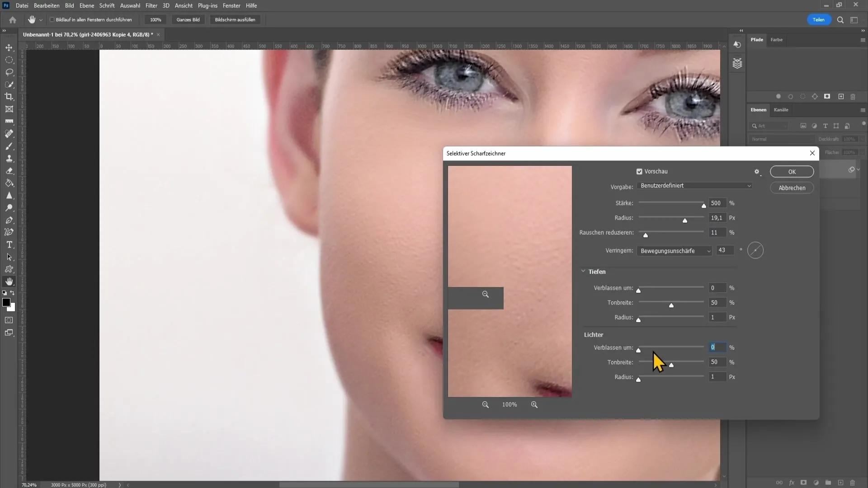Open the Ebene menu

coord(87,5)
